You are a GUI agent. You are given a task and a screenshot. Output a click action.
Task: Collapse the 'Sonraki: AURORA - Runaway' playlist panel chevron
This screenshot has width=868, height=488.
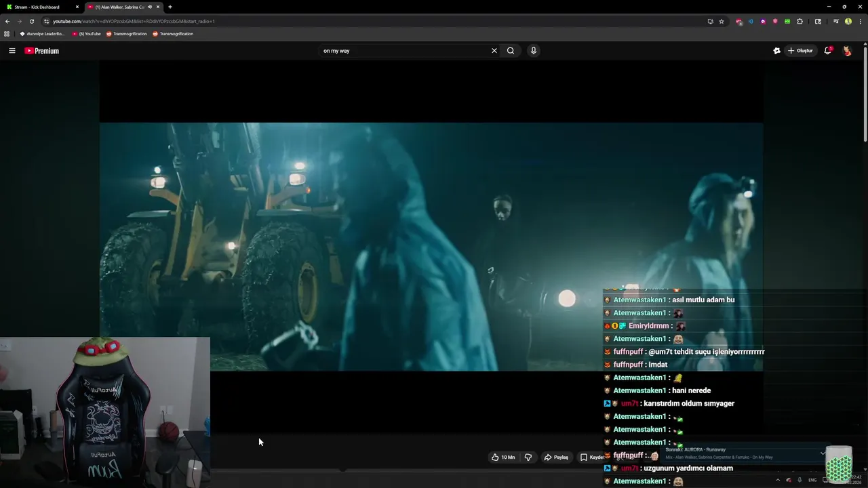click(x=823, y=453)
